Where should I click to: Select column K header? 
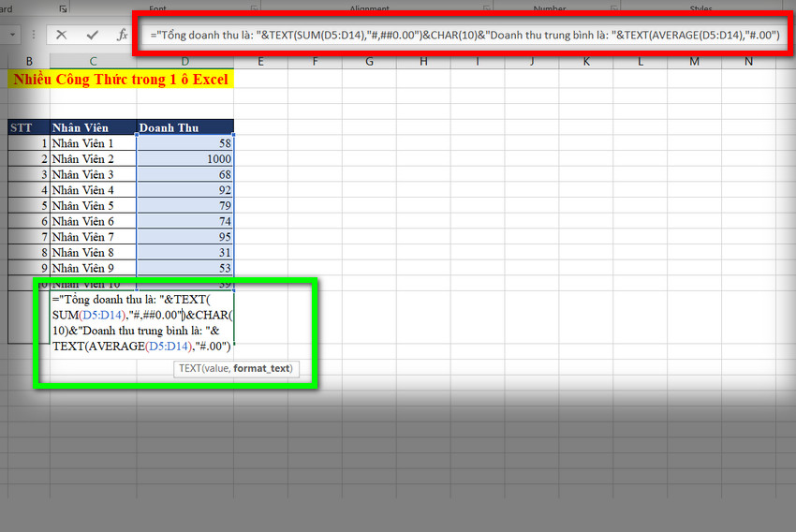pyautogui.click(x=586, y=62)
